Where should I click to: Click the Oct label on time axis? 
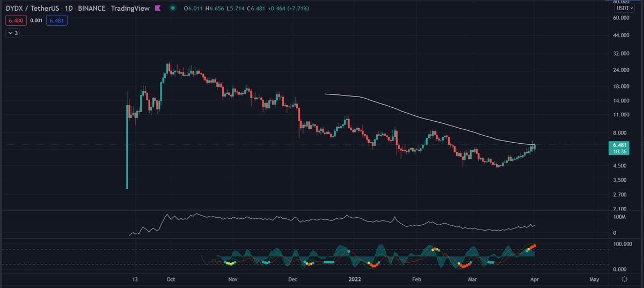click(x=171, y=279)
